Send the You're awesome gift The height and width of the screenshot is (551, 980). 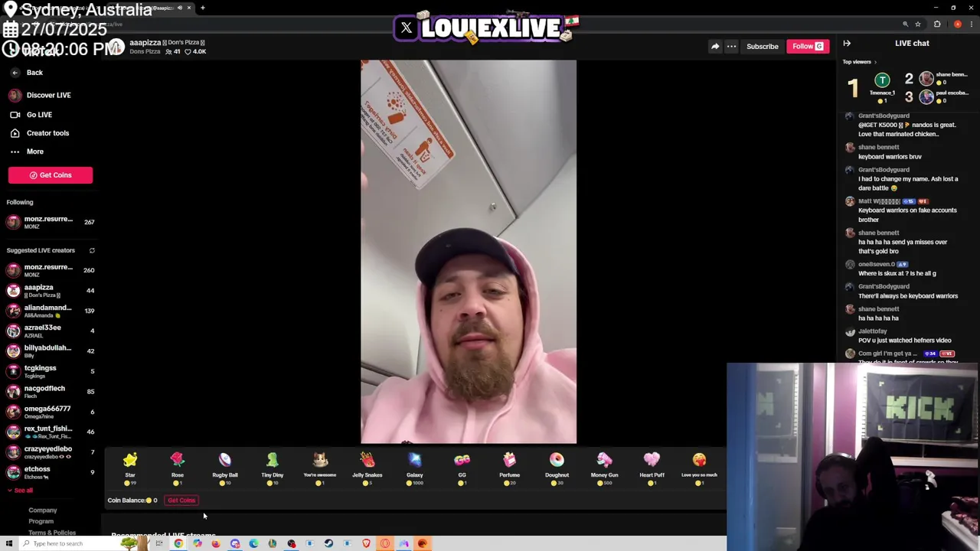click(320, 468)
